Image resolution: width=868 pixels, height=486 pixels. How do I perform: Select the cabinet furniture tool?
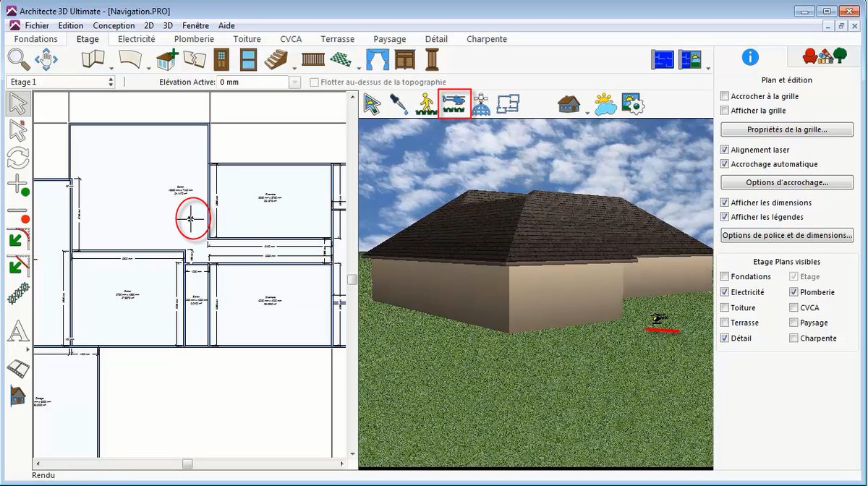click(404, 59)
